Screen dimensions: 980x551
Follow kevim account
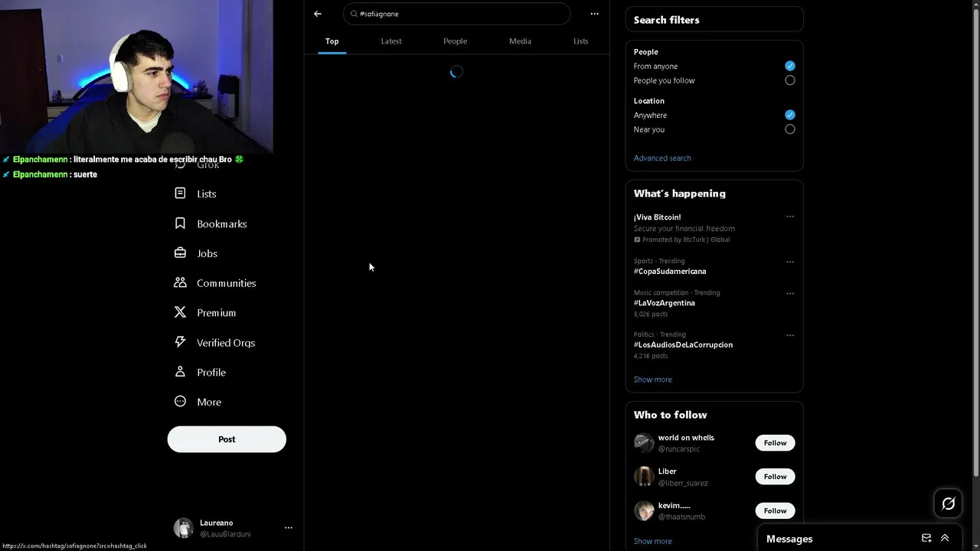pos(775,510)
